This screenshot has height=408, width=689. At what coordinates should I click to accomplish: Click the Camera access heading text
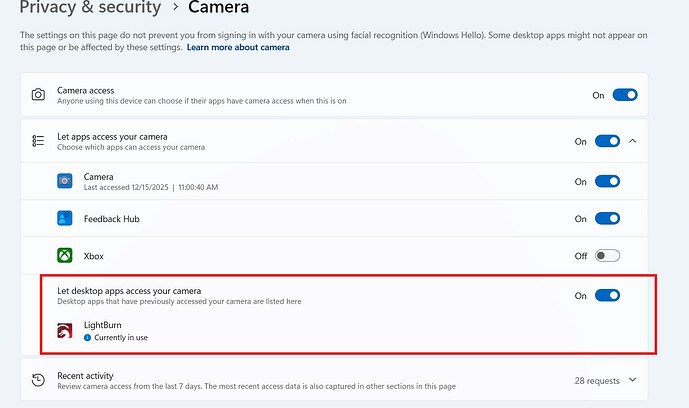click(86, 90)
